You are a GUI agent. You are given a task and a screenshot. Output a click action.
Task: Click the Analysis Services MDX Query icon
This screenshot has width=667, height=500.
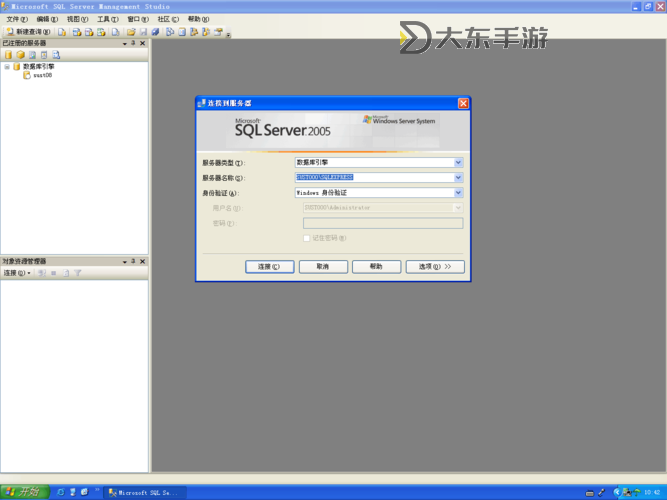click(x=77, y=32)
